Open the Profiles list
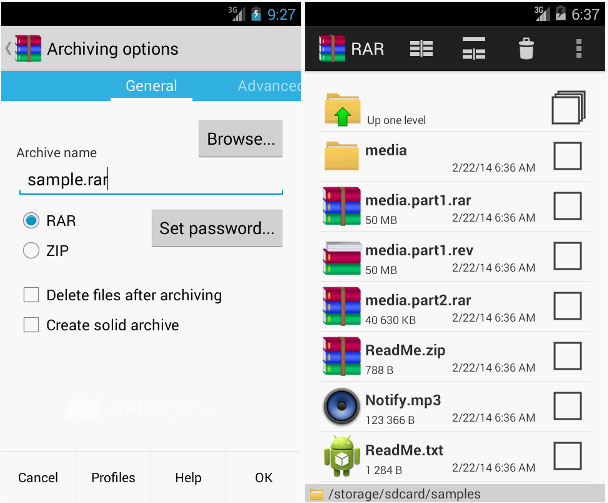The image size is (608, 503). (x=113, y=477)
